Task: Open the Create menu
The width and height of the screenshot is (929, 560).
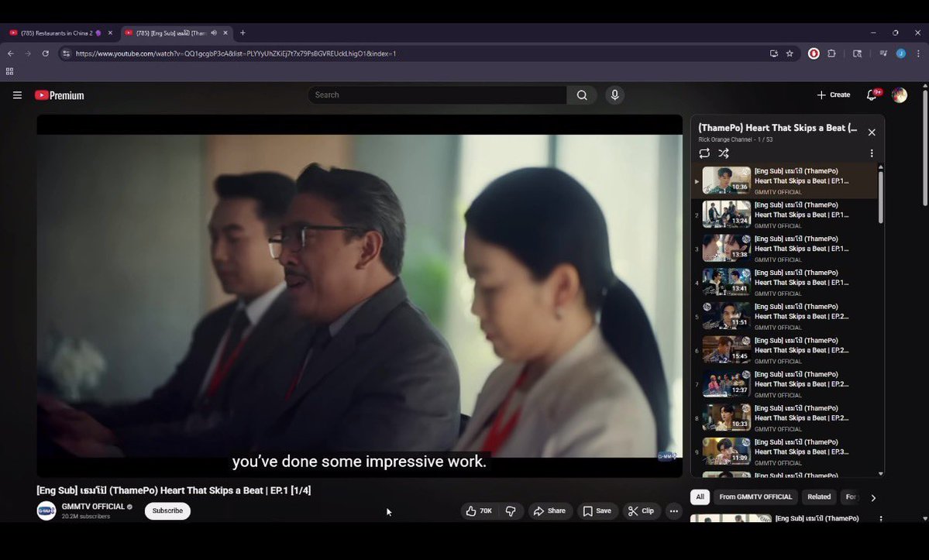Action: coord(833,94)
